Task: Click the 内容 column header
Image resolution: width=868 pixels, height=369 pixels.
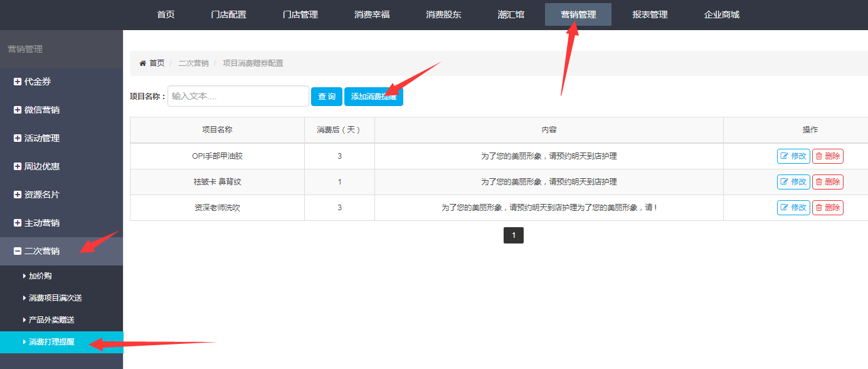Action: tap(549, 130)
